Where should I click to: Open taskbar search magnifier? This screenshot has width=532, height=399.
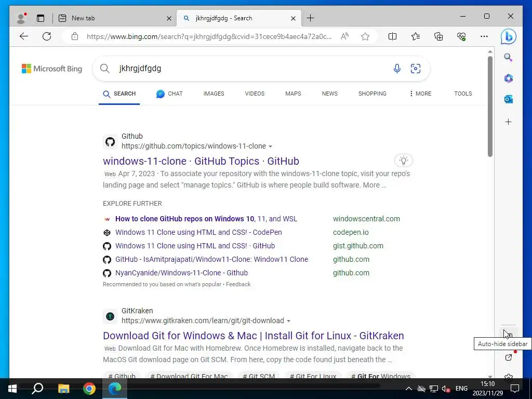[37, 389]
